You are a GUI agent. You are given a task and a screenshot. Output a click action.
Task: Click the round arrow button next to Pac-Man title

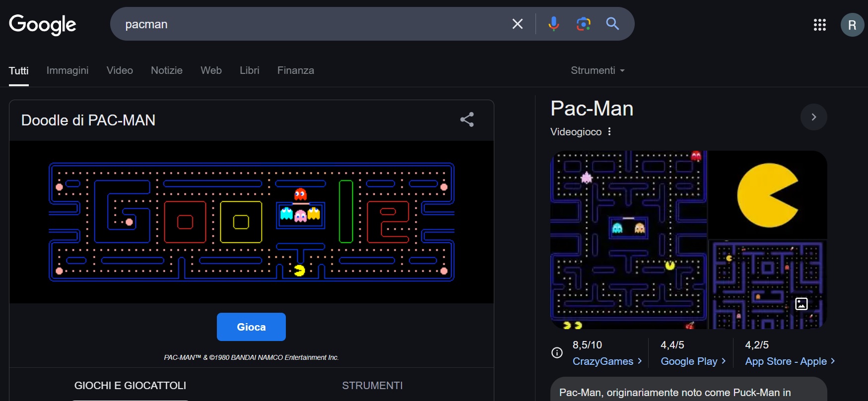click(x=813, y=117)
